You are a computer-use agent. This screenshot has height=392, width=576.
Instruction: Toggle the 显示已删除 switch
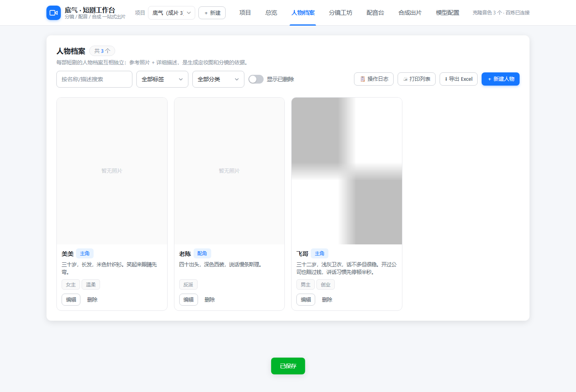coord(256,79)
